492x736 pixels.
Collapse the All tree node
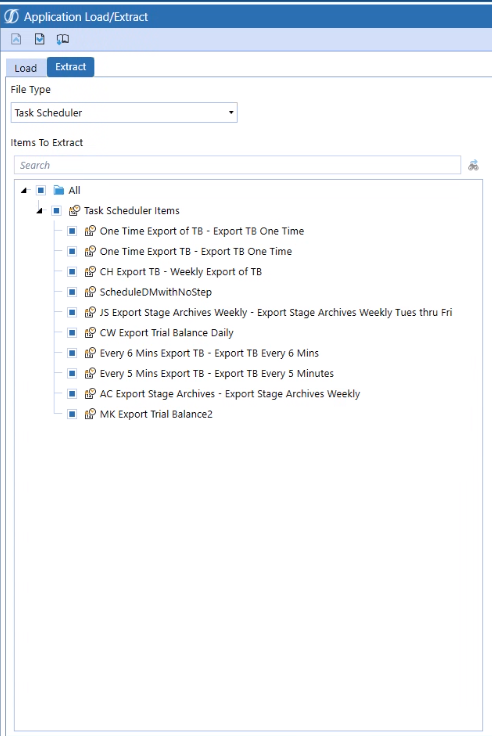tap(23, 190)
